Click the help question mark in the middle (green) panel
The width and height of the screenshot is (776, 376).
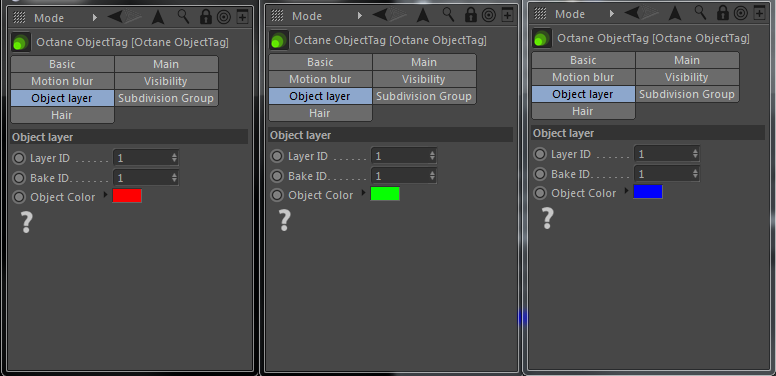tap(284, 220)
